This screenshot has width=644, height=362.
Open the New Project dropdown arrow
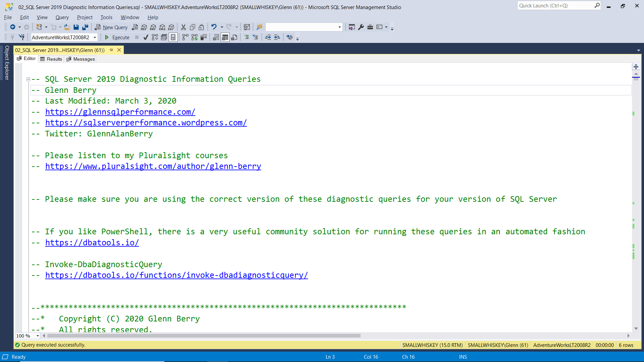[46, 27]
